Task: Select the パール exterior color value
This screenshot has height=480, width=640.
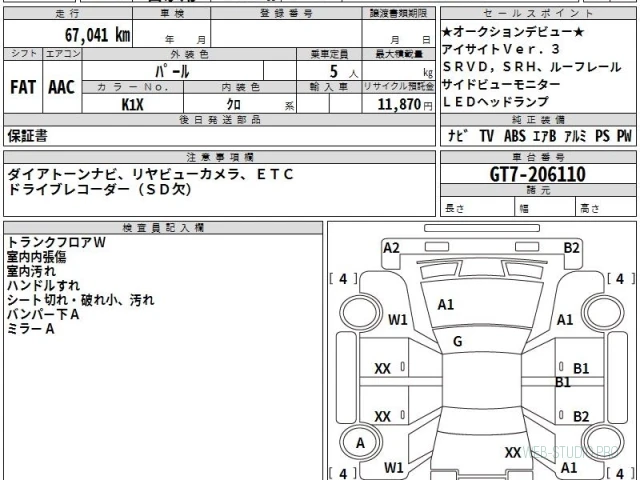Action: pyautogui.click(x=172, y=71)
